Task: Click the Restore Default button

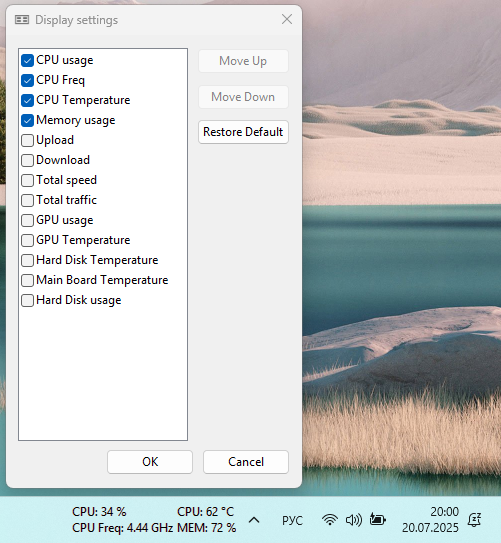Action: 243,132
